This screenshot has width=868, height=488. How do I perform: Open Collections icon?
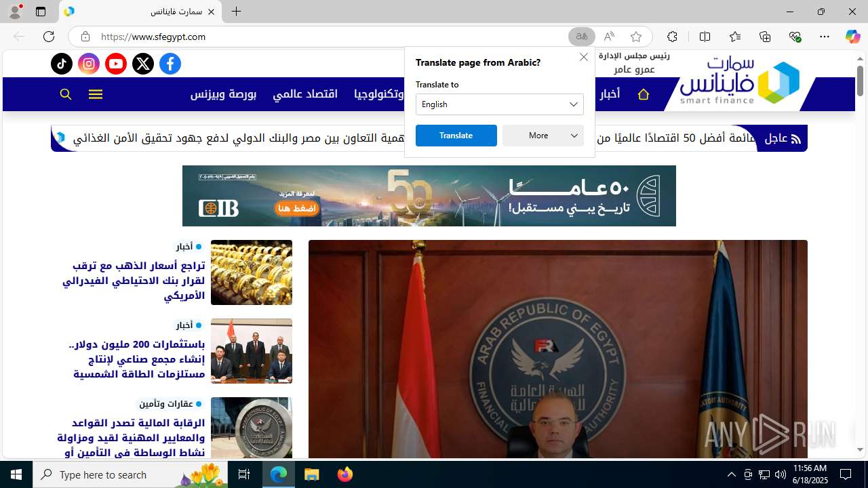click(x=765, y=37)
